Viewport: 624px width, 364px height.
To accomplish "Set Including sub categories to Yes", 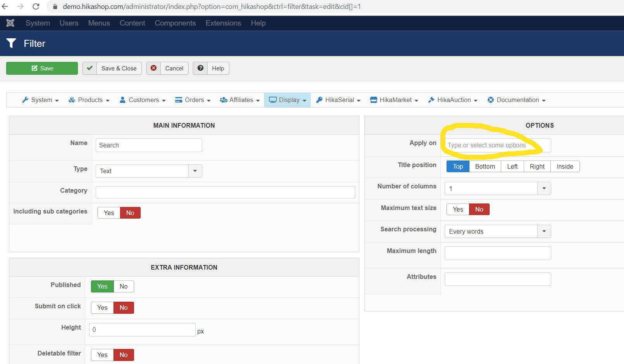I will [109, 213].
